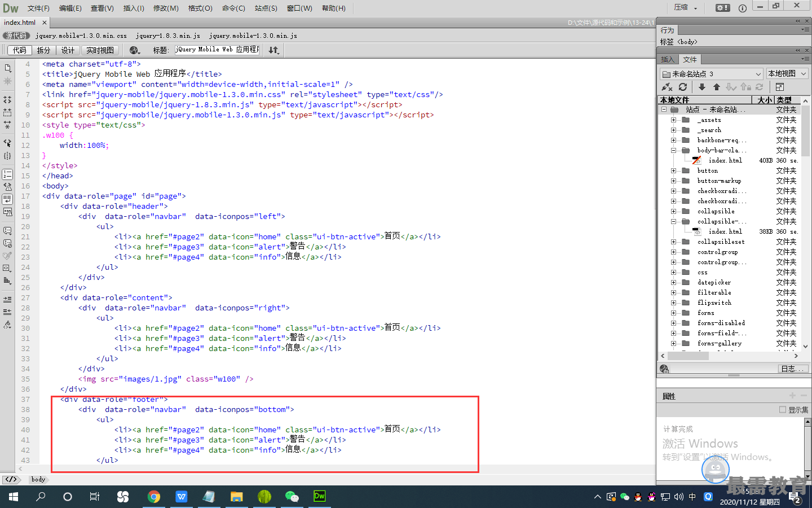Preview in browser globe icon

click(135, 50)
